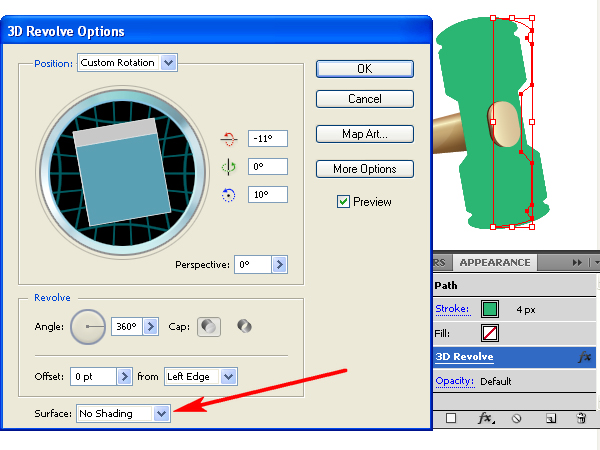Open the Opacity link in Appearance
Screen dimensions: 600x450
(455, 381)
